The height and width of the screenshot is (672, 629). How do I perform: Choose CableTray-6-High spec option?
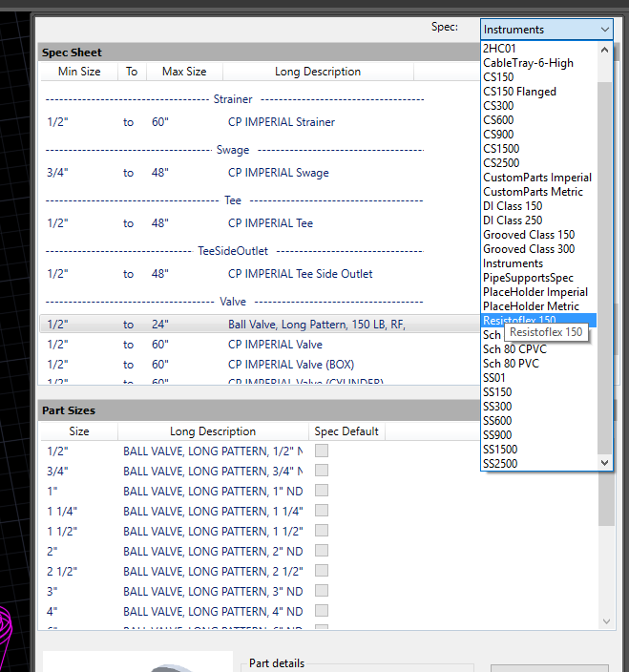(x=539, y=63)
